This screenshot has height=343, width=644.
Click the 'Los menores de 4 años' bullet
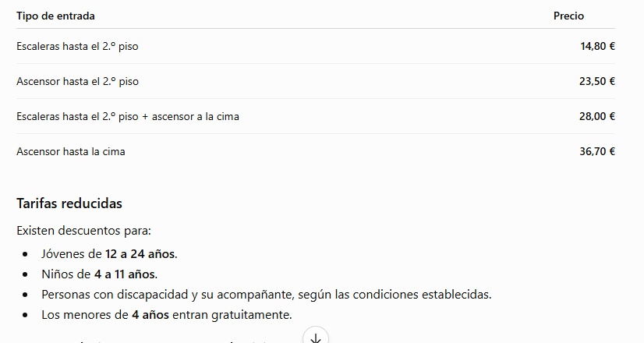(166, 315)
